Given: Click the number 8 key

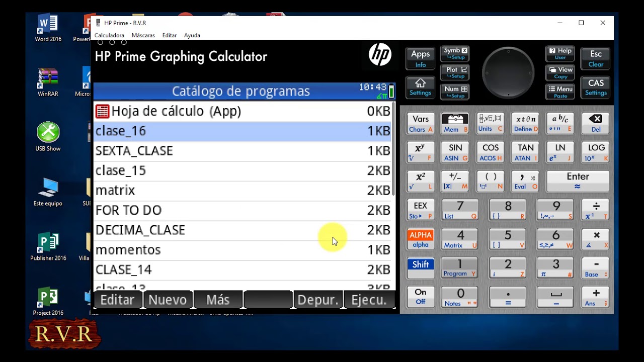Looking at the screenshot, I should click(x=508, y=211).
